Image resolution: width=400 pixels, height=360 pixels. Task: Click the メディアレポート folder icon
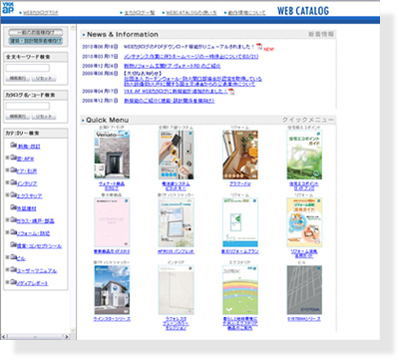point(13,282)
